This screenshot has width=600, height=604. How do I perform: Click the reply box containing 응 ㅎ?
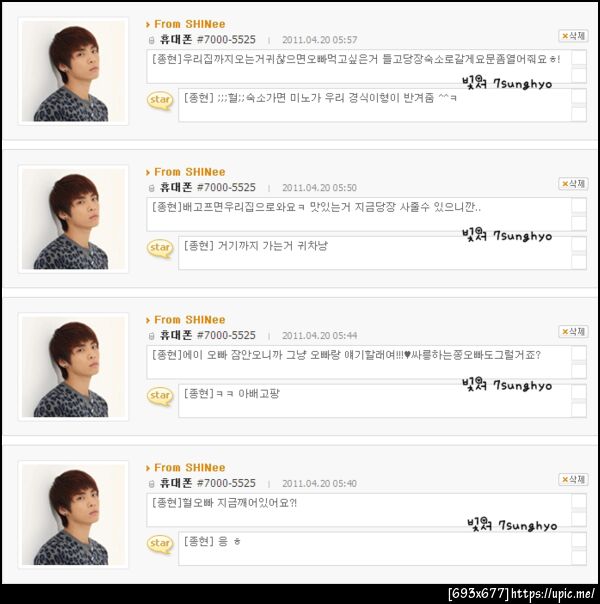(374, 549)
